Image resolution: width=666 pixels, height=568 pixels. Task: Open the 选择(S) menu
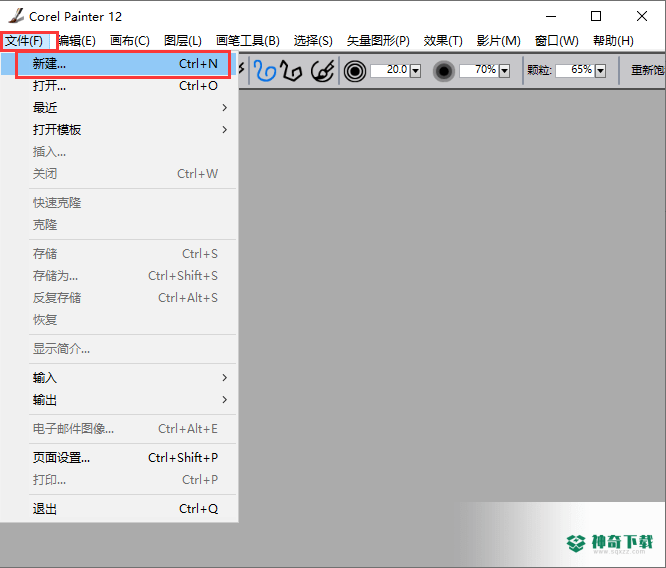313,41
